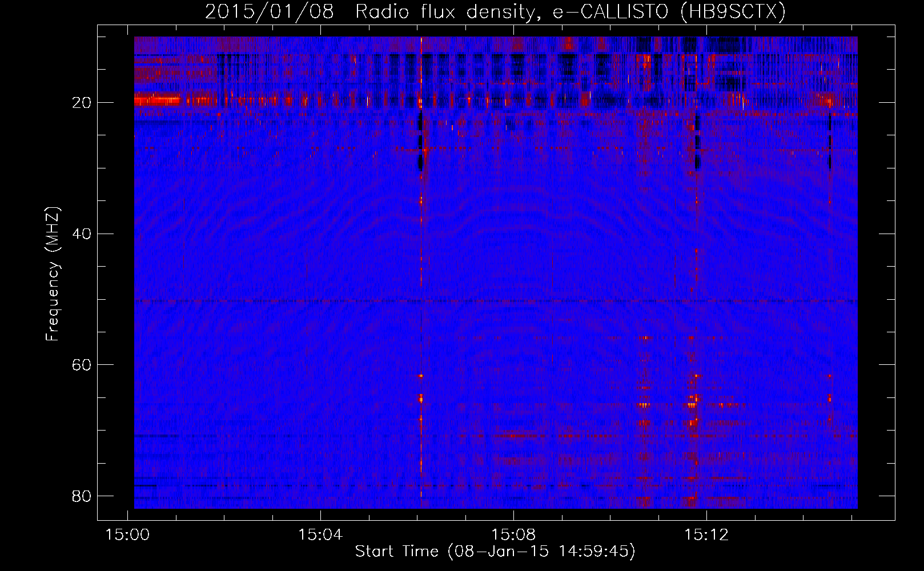Click the 'Start Time (08-Jan-15 14:59:45)' label

coord(495,552)
